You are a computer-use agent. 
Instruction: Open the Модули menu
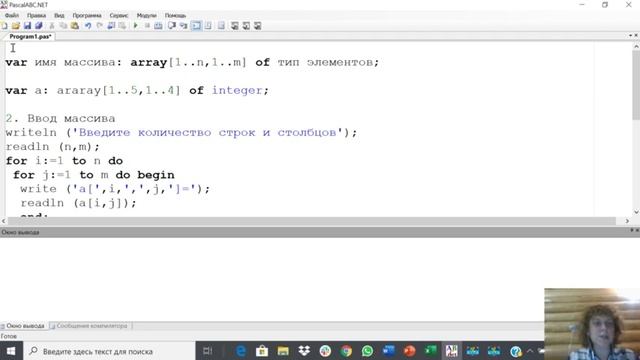[x=147, y=16]
